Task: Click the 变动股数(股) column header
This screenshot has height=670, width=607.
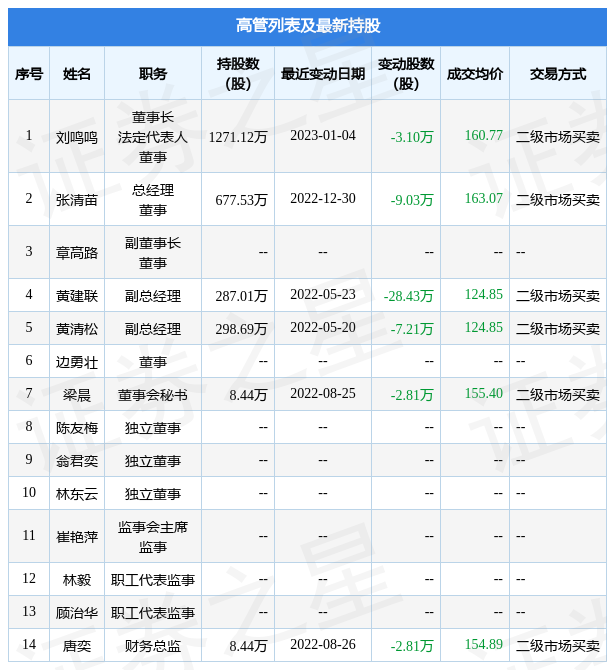Action: (x=406, y=73)
